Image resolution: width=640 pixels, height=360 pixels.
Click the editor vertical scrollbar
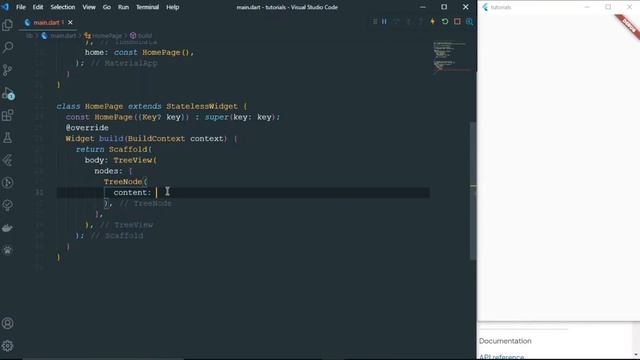click(473, 191)
